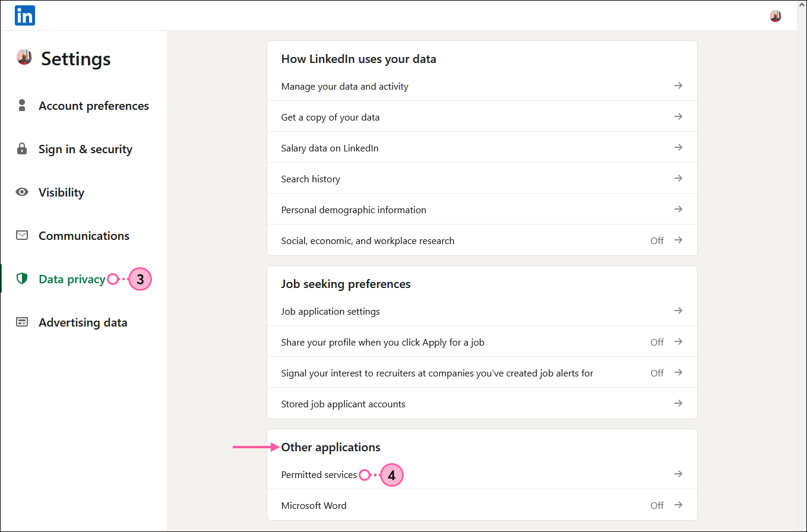This screenshot has width=807, height=532.
Task: Open Get a copy of your data
Action: pyautogui.click(x=482, y=117)
